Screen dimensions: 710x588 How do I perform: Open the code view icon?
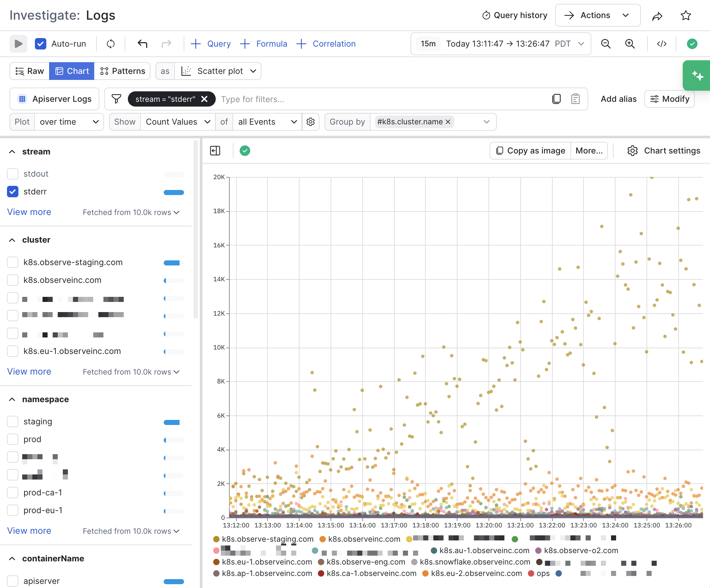[x=661, y=43]
